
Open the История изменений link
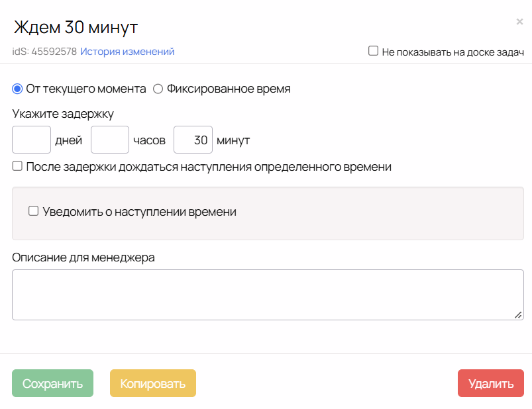[127, 52]
